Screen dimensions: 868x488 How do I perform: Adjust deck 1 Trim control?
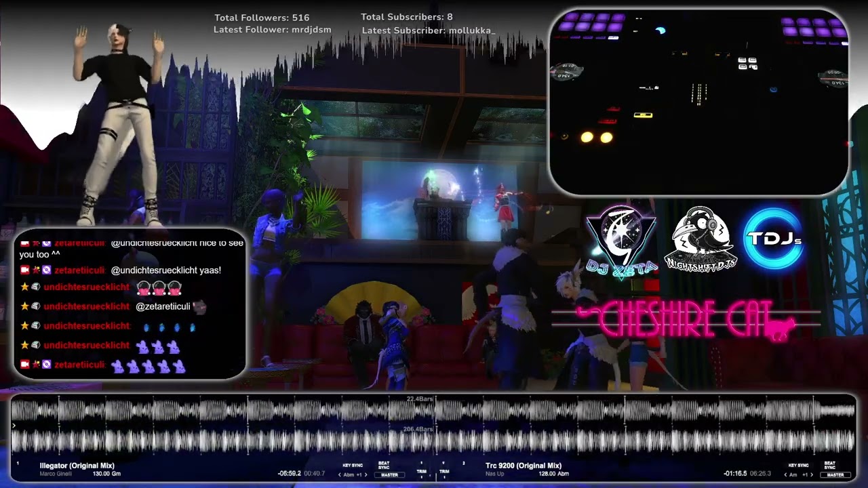pos(422,471)
